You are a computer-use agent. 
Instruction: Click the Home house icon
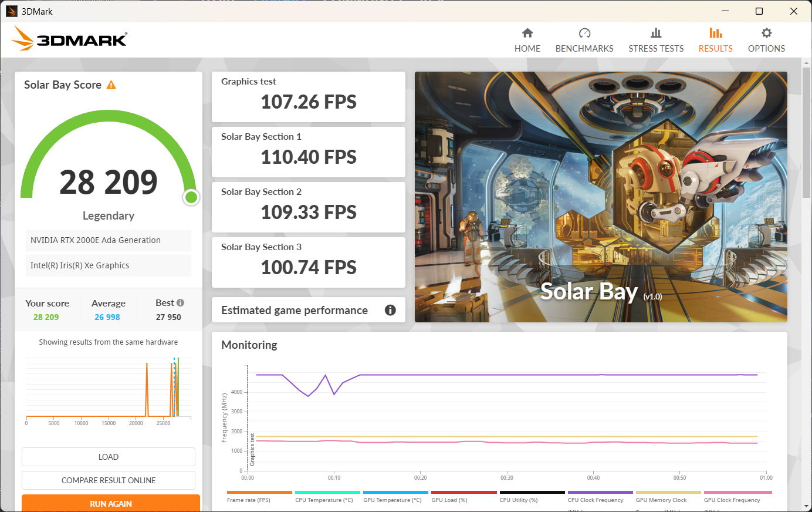(527, 33)
